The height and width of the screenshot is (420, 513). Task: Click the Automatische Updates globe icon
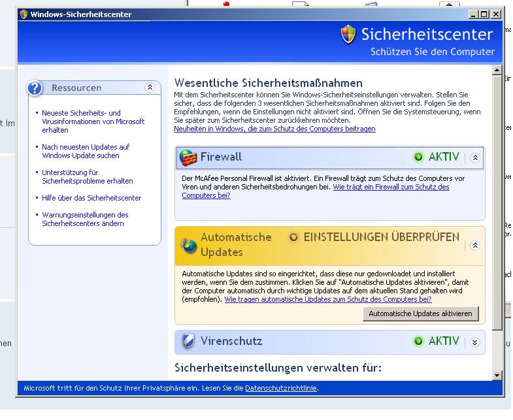click(x=188, y=245)
